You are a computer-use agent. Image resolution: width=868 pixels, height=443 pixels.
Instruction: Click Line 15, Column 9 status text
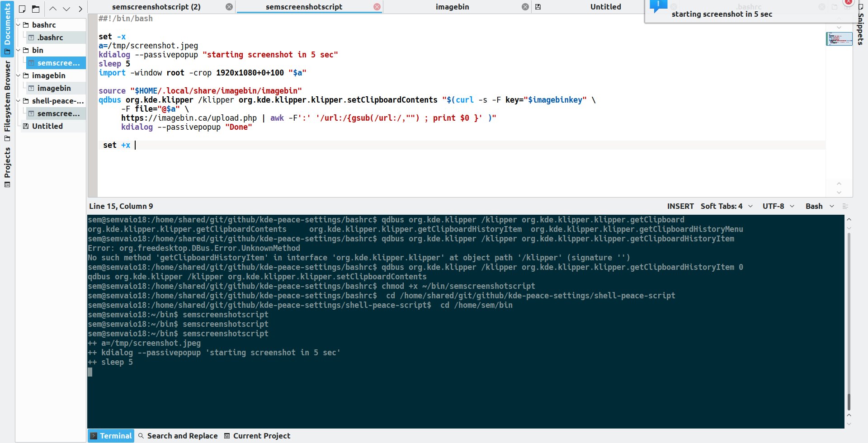point(121,206)
